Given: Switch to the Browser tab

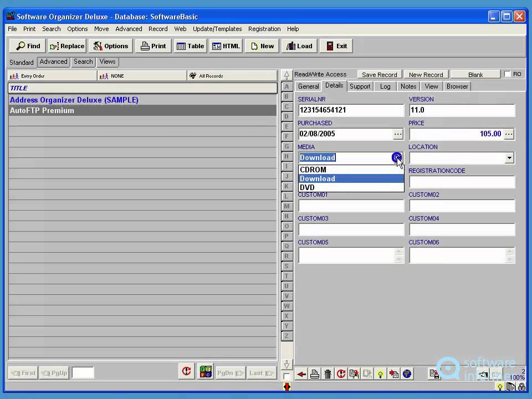Looking at the screenshot, I should point(457,86).
